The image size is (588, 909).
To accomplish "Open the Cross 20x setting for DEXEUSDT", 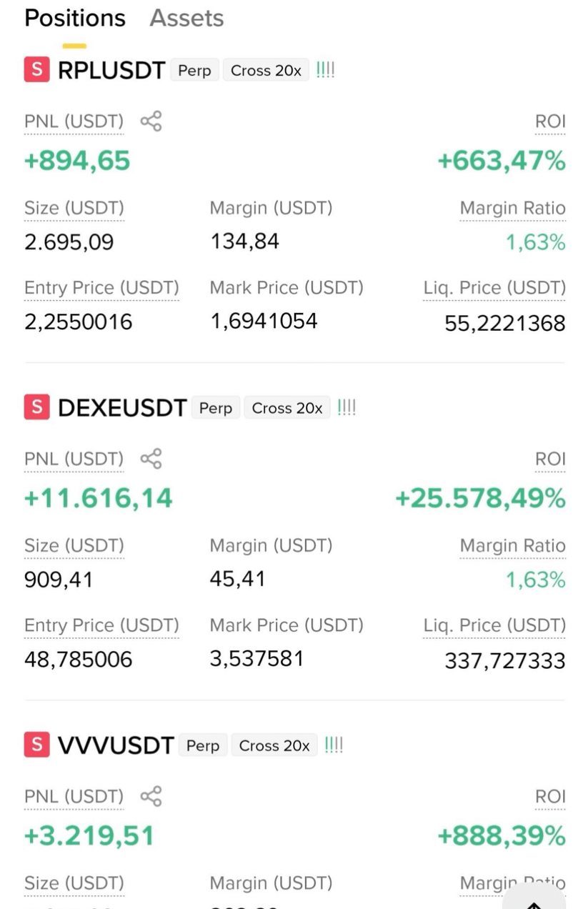I will pos(287,408).
